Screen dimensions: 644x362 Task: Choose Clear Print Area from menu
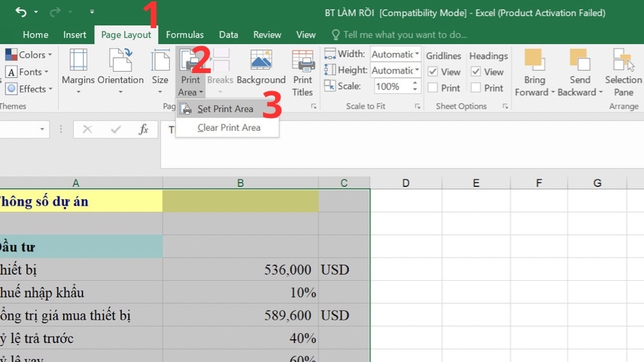(x=229, y=127)
